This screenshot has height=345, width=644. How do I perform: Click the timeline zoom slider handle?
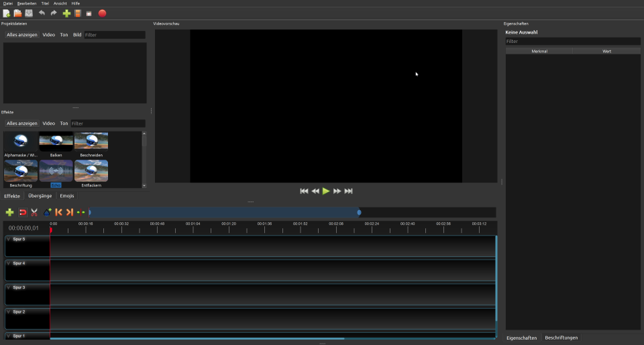click(359, 212)
